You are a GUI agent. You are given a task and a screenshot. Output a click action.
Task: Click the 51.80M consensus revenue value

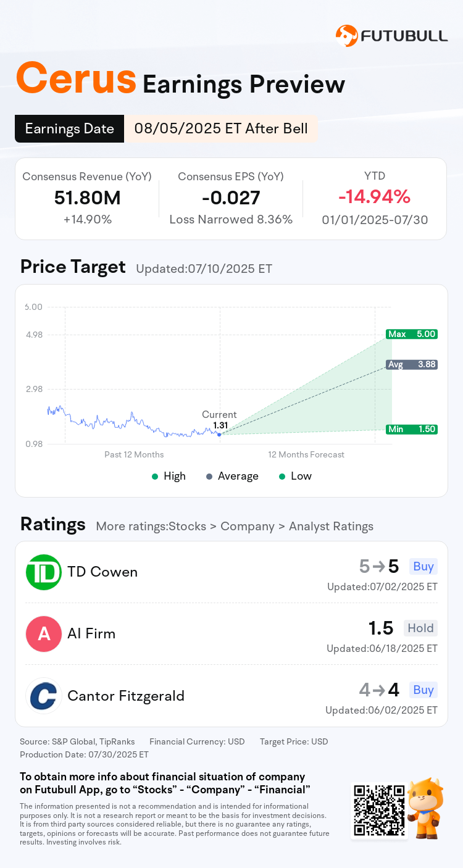[x=87, y=198]
